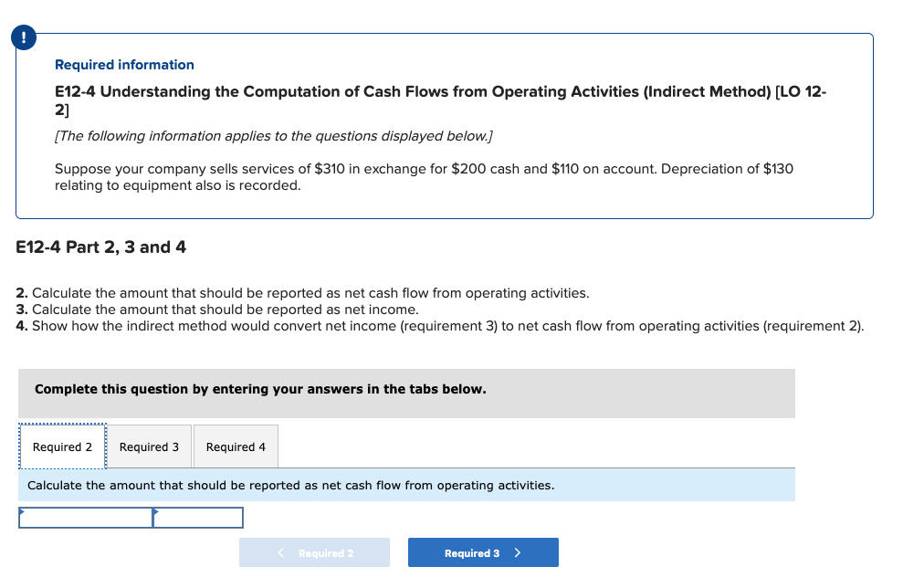Viewport: 903px width, 588px height.
Task: Click the depreciation information paragraph
Action: click(424, 177)
